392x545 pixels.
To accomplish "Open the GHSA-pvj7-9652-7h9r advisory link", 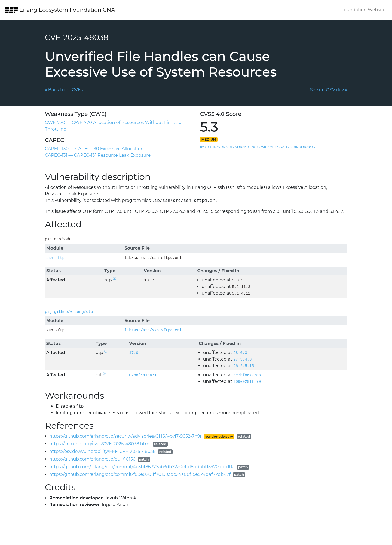I will [125, 436].
